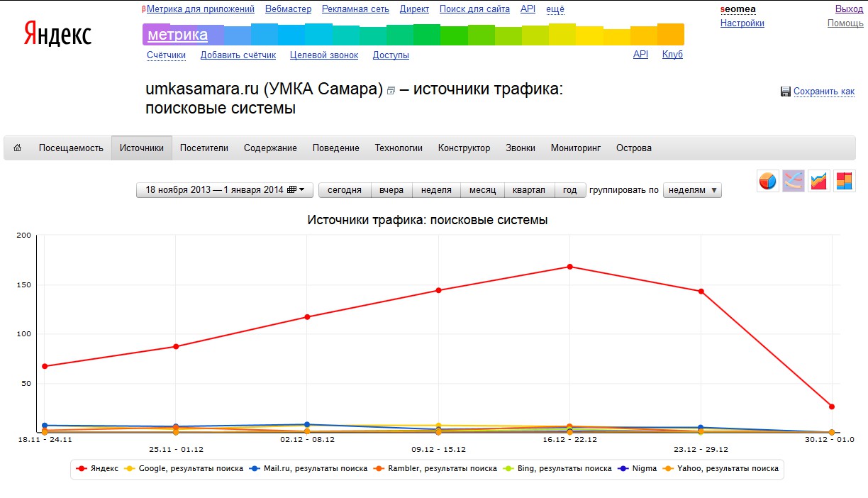This screenshot has height=498, width=868.
Task: Open the Конструктор tab
Action: tap(464, 148)
